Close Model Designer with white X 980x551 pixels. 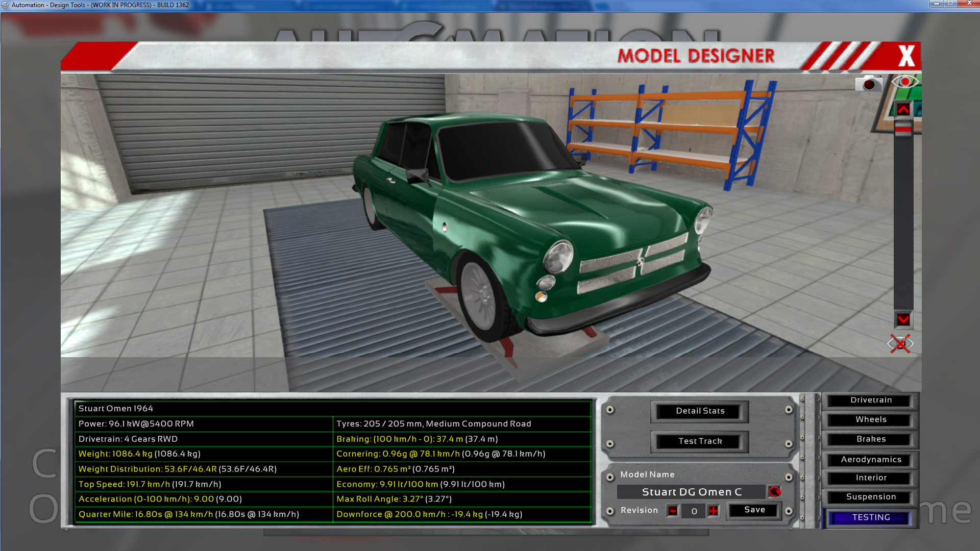(x=906, y=56)
